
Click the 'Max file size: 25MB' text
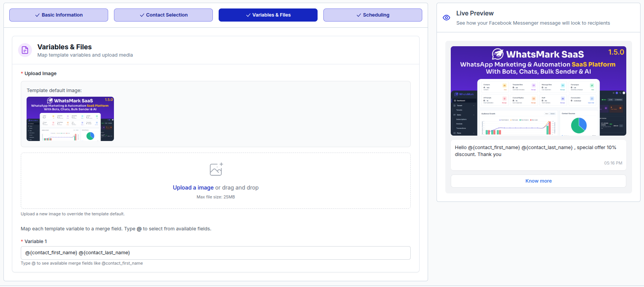(x=216, y=197)
